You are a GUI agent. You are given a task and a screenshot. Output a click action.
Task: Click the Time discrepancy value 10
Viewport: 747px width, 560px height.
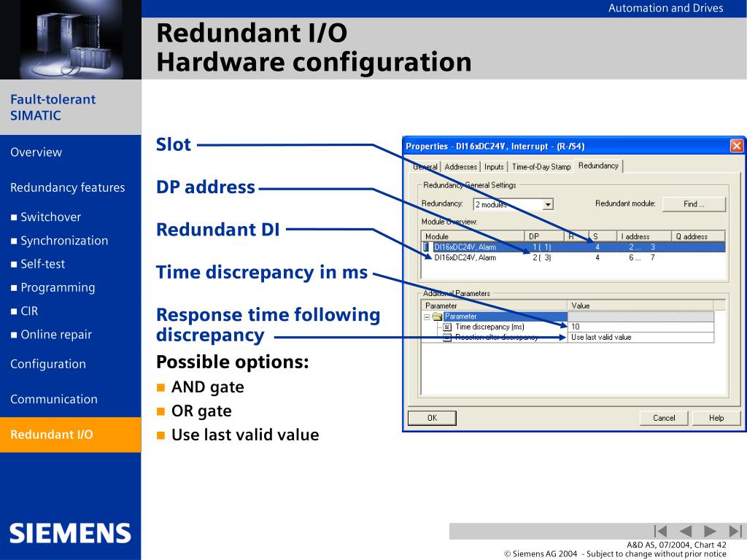640,327
